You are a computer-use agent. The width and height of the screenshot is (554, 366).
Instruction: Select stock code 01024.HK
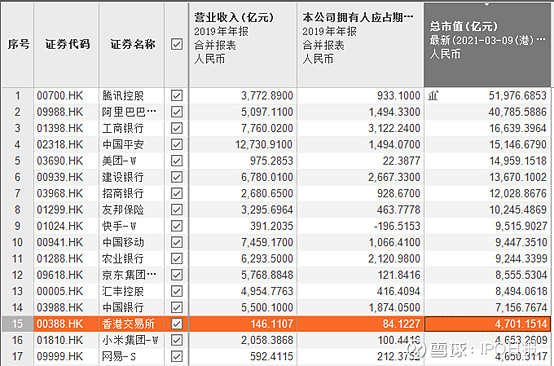click(x=60, y=226)
